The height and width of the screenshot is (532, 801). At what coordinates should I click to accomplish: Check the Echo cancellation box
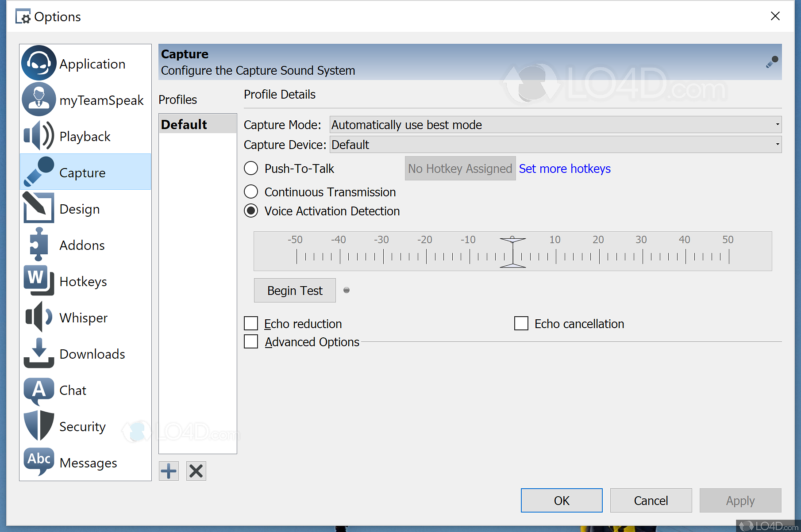521,323
